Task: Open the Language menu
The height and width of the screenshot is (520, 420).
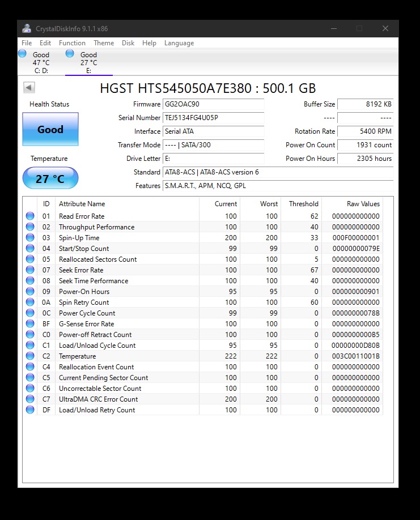Action: [179, 43]
